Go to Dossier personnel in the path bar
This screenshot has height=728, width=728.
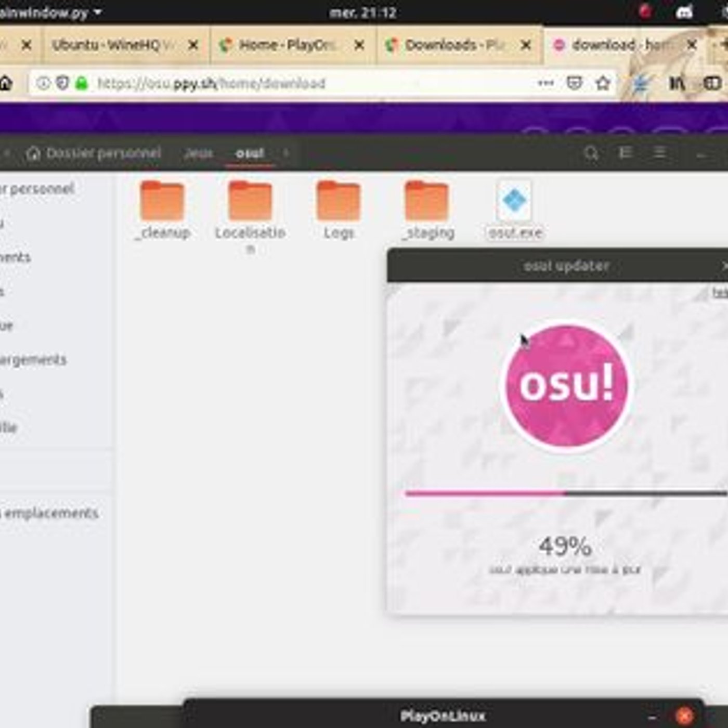click(94, 153)
